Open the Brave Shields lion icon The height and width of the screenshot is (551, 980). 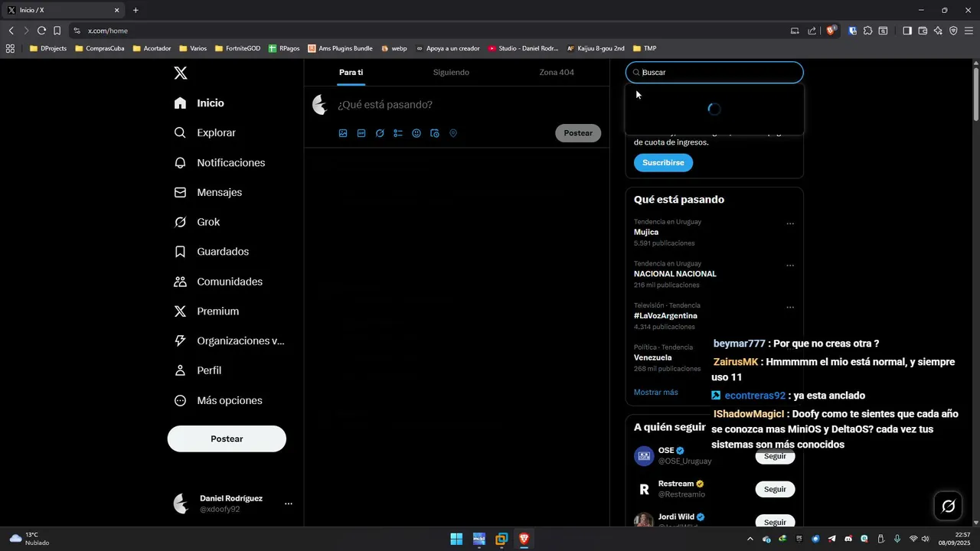[x=832, y=31]
